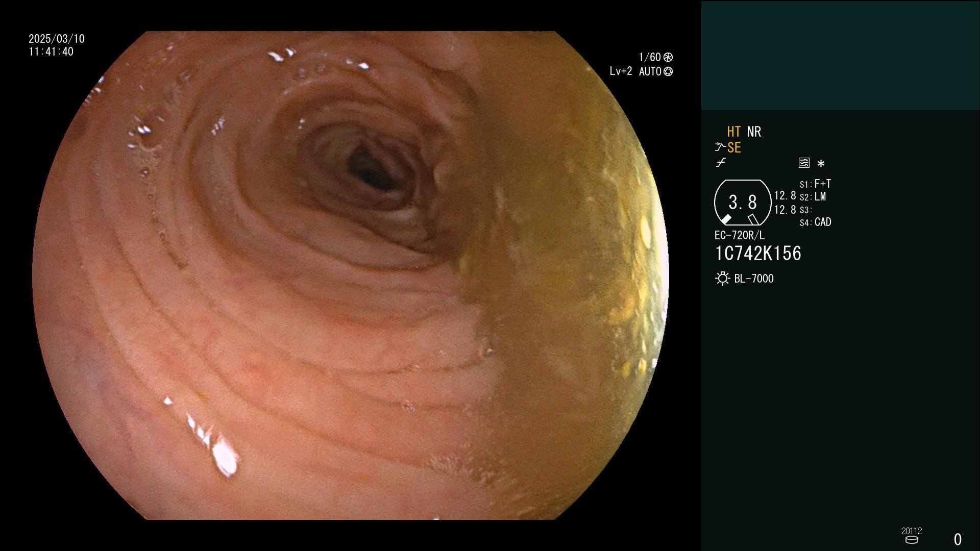Click the serial number 1C742K156
The width and height of the screenshot is (980, 551).
pos(758,254)
